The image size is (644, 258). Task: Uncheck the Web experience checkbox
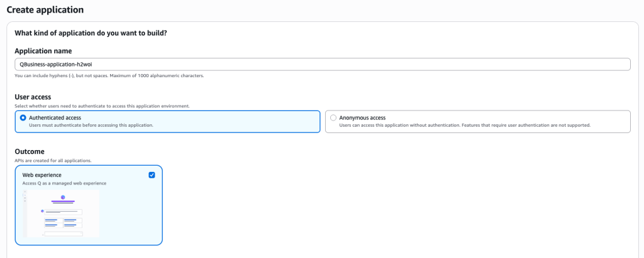[x=152, y=175]
